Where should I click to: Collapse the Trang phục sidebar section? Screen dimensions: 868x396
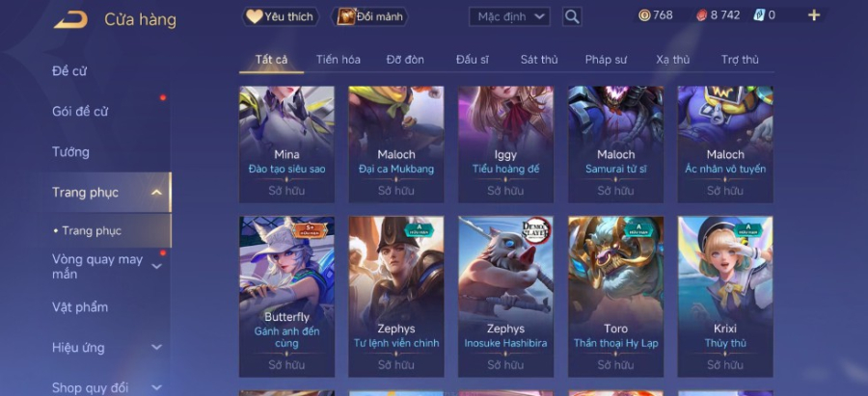point(156,193)
